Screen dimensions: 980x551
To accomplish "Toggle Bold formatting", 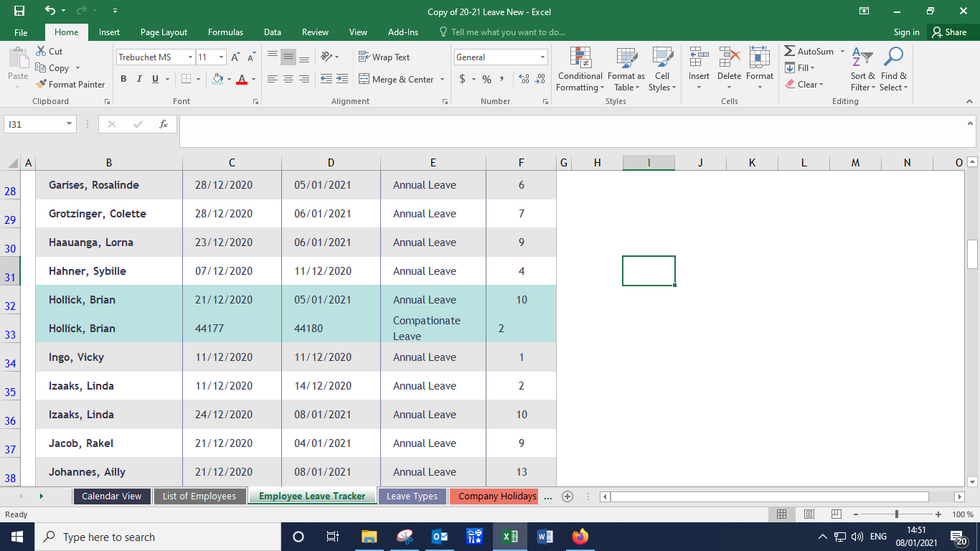I will point(123,79).
